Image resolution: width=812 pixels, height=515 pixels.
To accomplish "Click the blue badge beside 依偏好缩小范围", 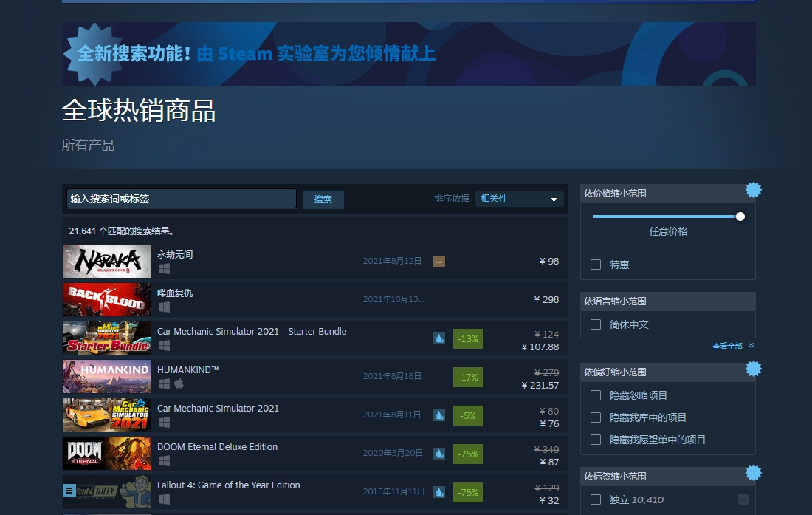I will click(753, 369).
